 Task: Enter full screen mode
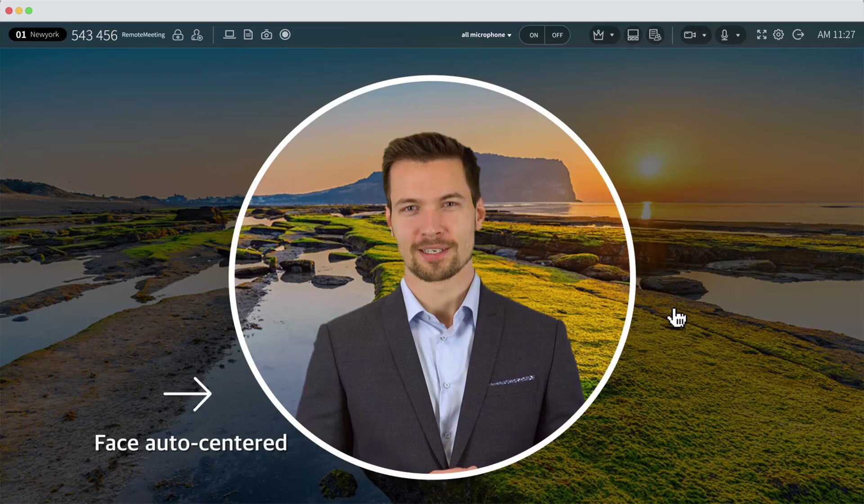point(761,35)
